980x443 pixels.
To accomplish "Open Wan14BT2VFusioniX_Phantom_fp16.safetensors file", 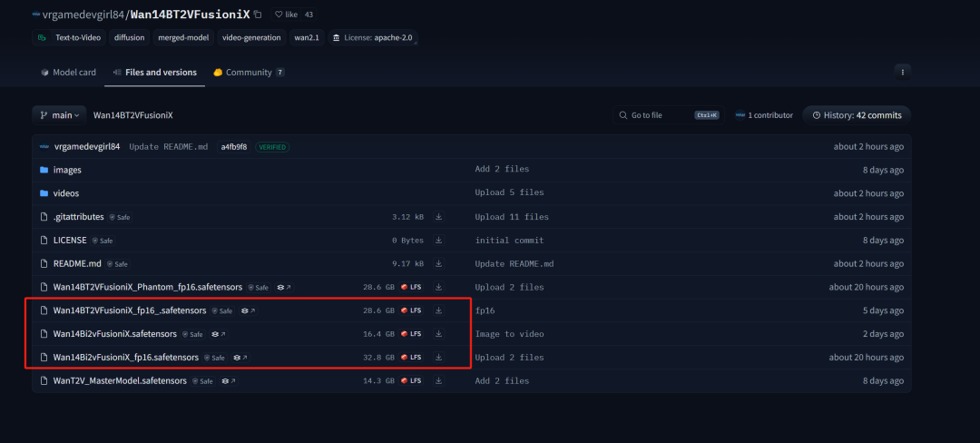I will (x=148, y=287).
